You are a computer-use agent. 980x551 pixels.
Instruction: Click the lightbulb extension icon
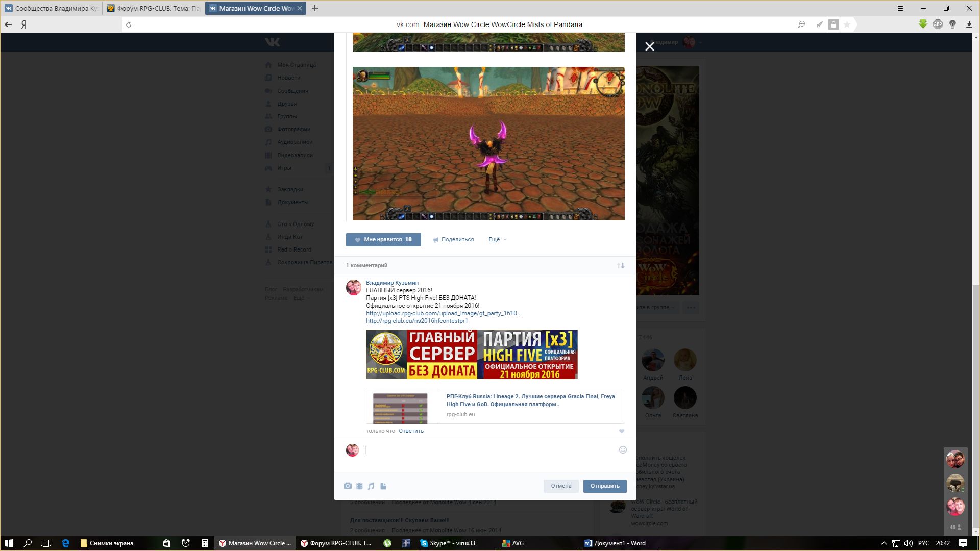(952, 24)
